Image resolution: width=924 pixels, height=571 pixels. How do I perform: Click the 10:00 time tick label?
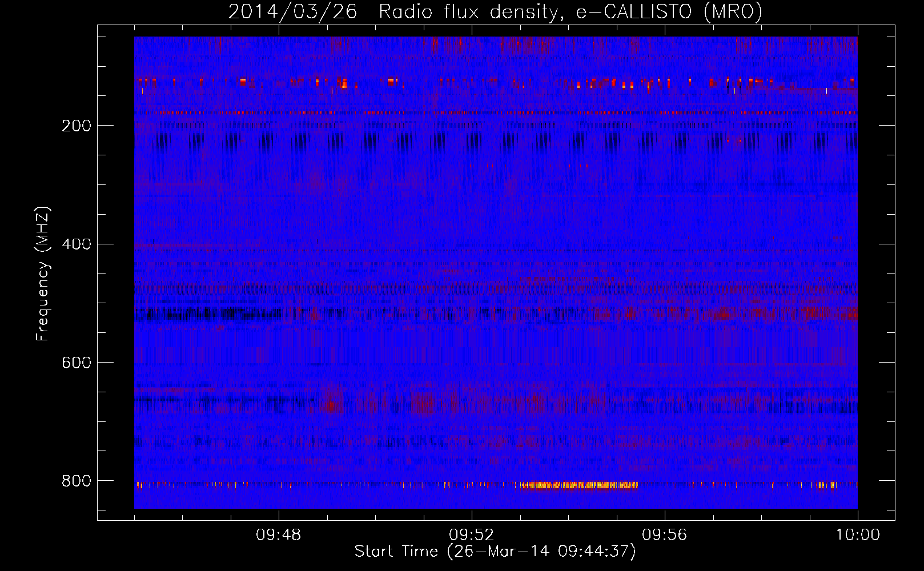coord(858,535)
